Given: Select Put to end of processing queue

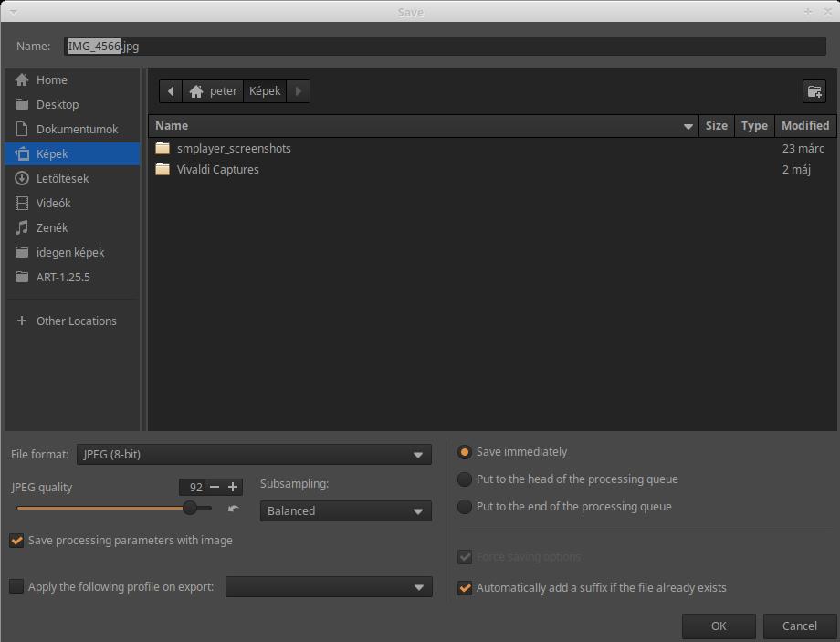Looking at the screenshot, I should click(x=465, y=507).
